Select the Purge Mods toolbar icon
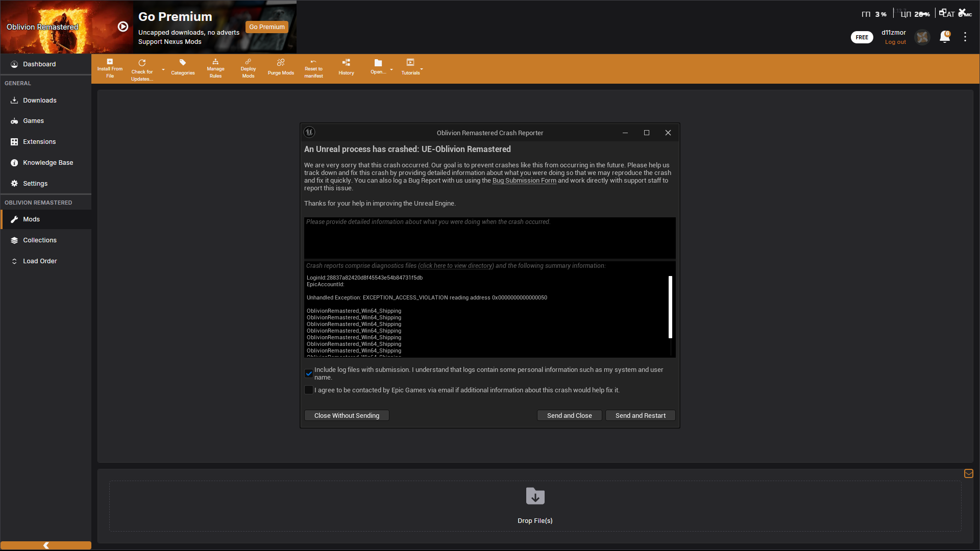980x551 pixels. (281, 63)
